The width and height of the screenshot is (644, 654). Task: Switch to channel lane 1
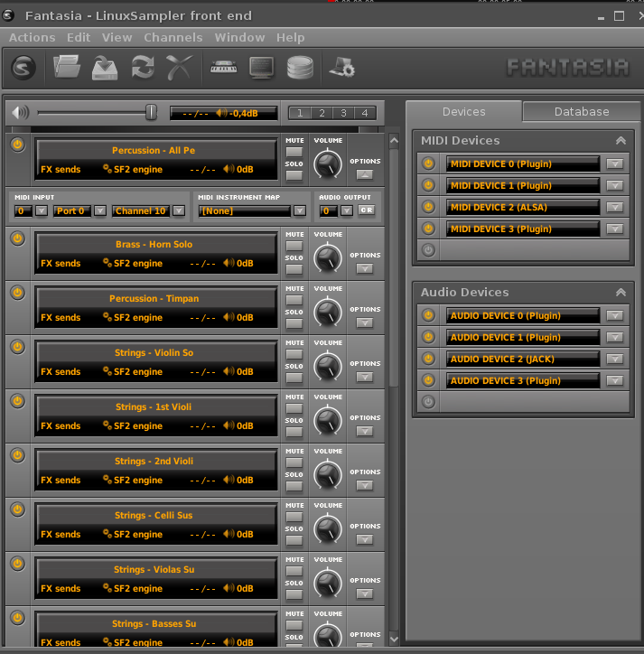coord(300,113)
